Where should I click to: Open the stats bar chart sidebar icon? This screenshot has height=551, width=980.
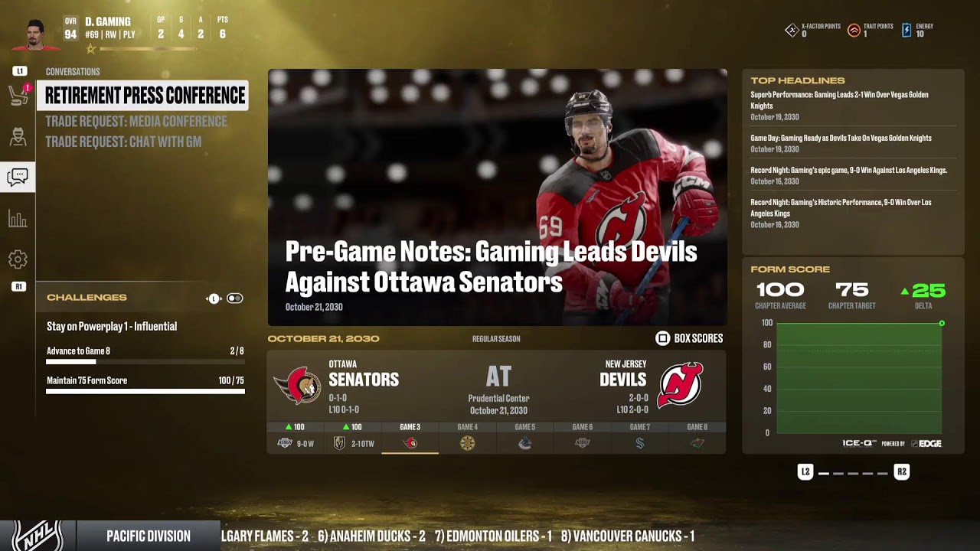(x=18, y=219)
